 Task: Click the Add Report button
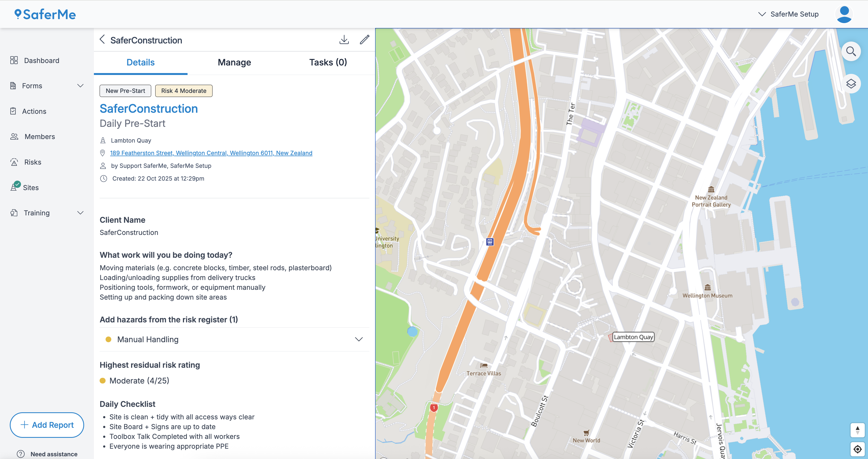click(x=46, y=425)
